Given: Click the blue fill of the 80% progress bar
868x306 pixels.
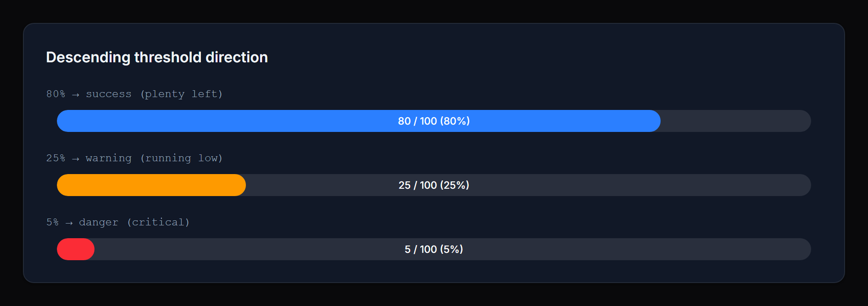Looking at the screenshot, I should click(x=229, y=121).
